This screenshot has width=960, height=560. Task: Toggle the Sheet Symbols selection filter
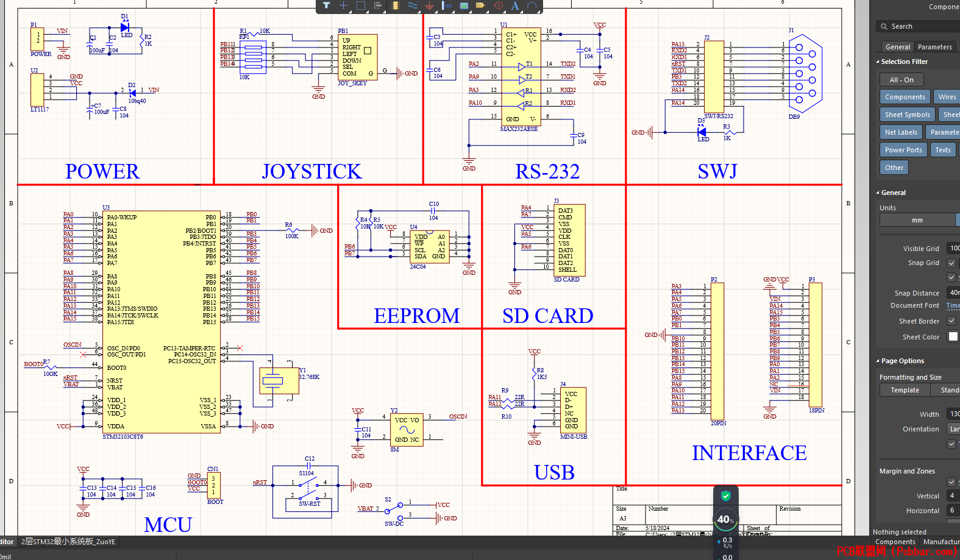[x=907, y=115]
